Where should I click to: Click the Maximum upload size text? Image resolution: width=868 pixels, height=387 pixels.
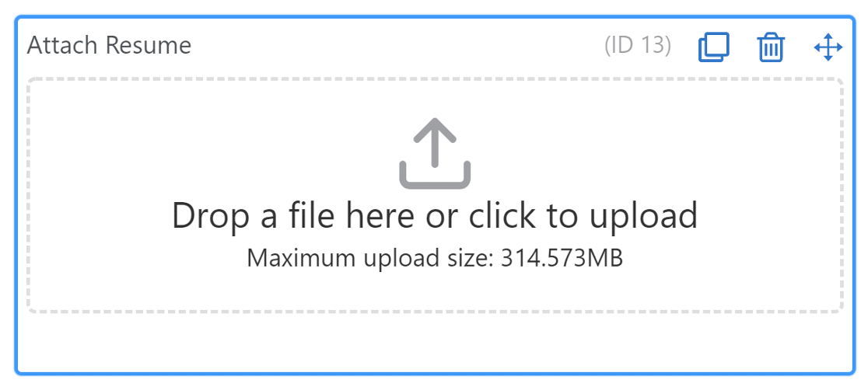[x=435, y=258]
